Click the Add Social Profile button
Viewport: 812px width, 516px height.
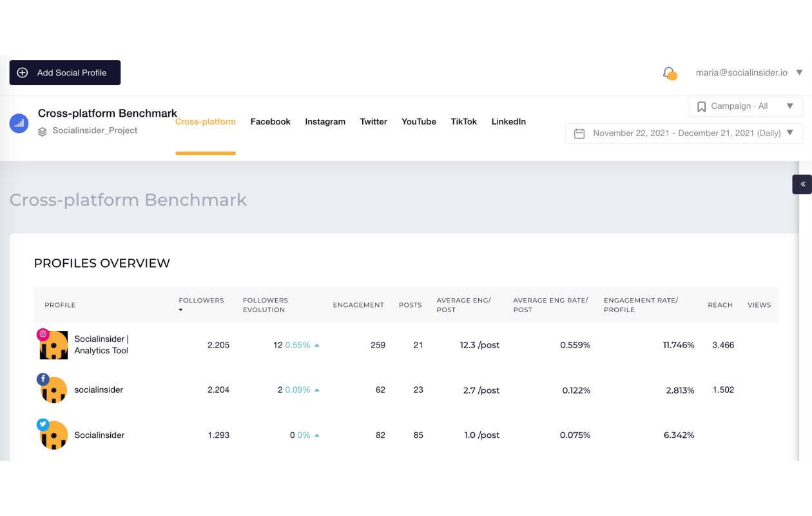[65, 73]
